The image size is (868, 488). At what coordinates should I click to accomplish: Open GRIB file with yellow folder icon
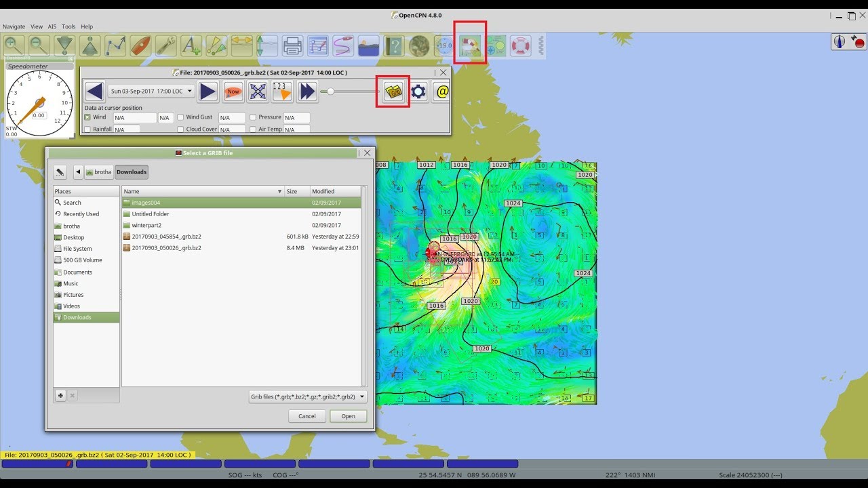point(393,91)
